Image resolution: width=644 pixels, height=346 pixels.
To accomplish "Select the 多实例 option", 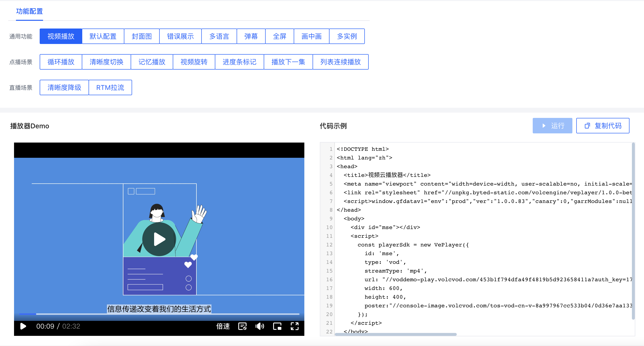I will pyautogui.click(x=347, y=36).
